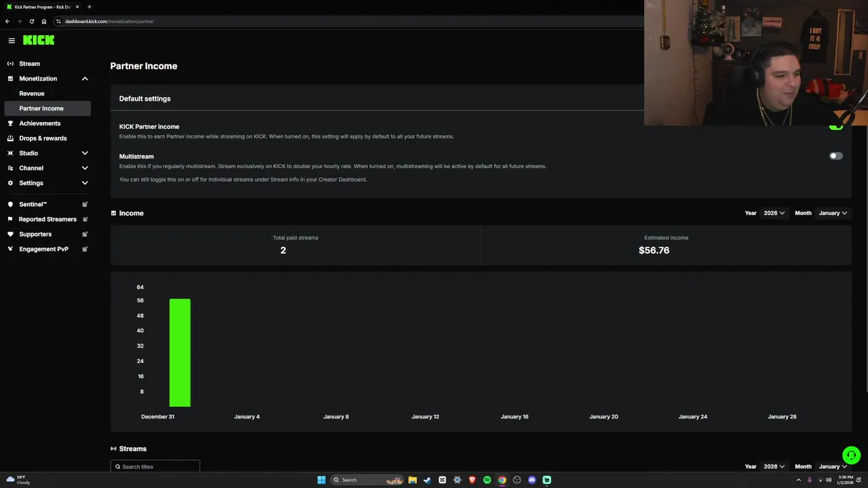Viewport: 868px width, 488px height.
Task: Open the green support chat bubble
Action: pyautogui.click(x=851, y=455)
